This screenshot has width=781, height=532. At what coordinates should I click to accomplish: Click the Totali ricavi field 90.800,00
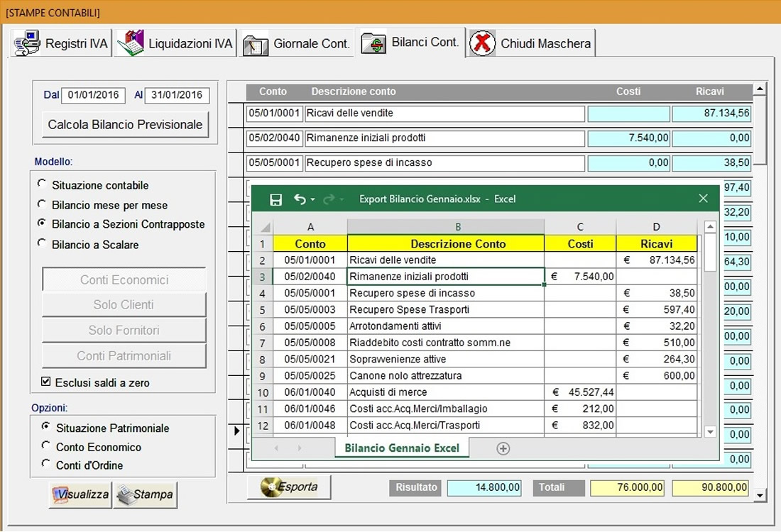point(711,488)
